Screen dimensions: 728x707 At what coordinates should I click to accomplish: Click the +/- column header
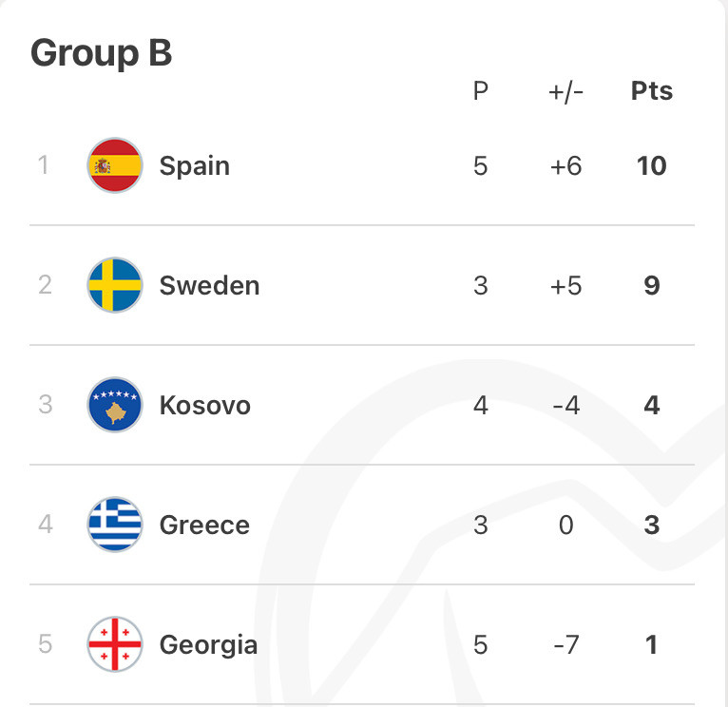pyautogui.click(x=566, y=92)
